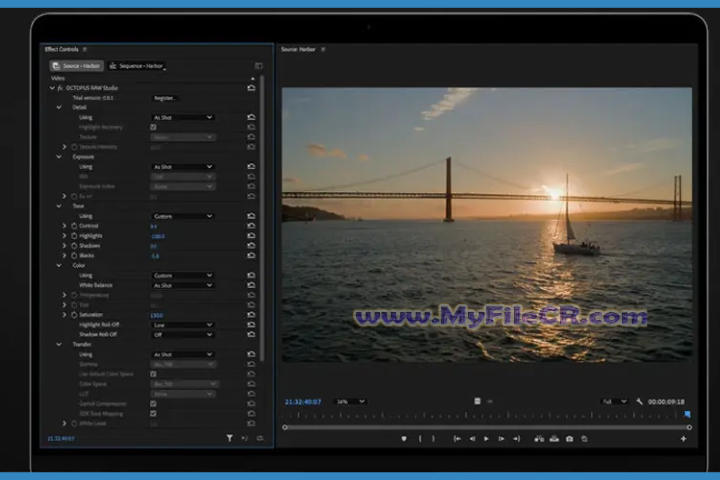Click the export effect icon in Effect Controls footer

pos(260,438)
